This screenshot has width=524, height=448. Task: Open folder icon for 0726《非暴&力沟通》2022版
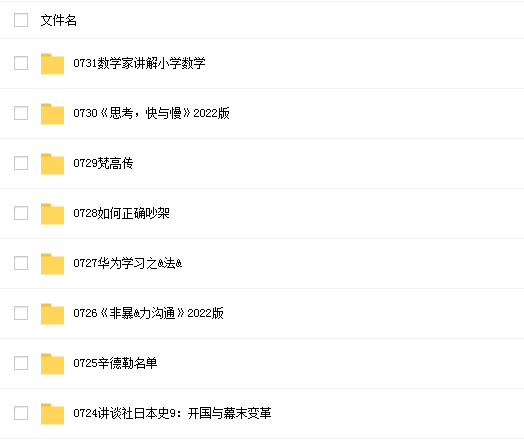pos(52,314)
